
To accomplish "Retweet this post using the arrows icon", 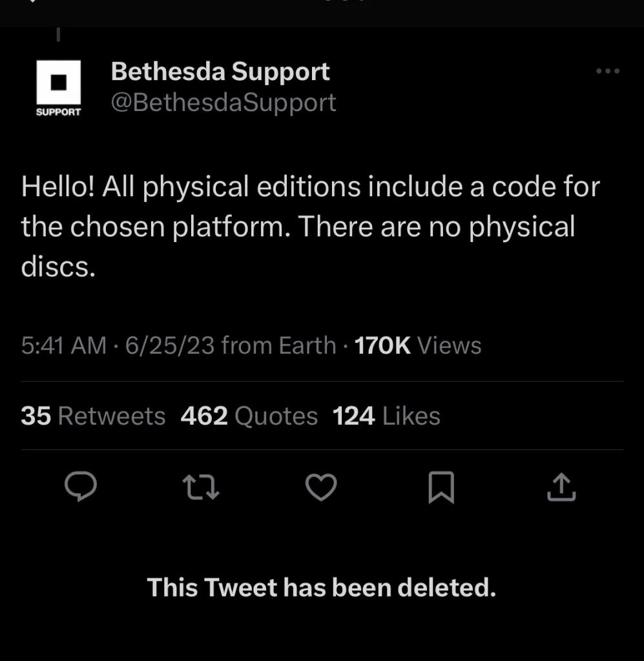I will (200, 487).
